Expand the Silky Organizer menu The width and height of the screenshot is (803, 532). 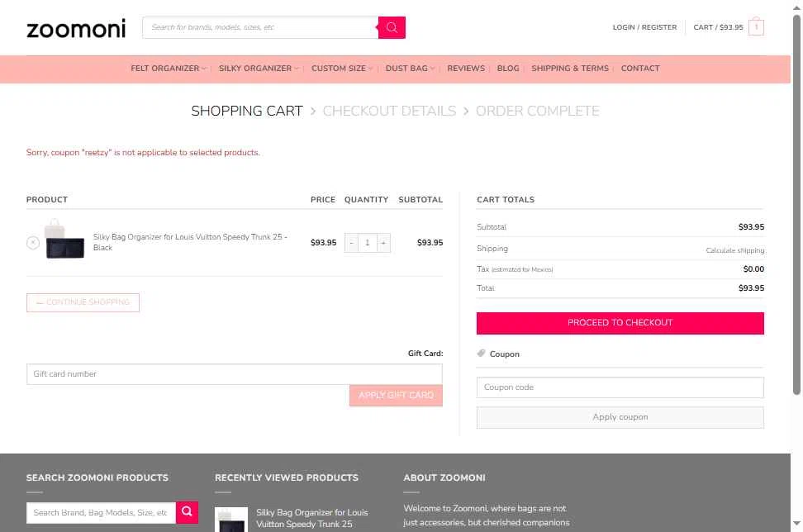258,69
